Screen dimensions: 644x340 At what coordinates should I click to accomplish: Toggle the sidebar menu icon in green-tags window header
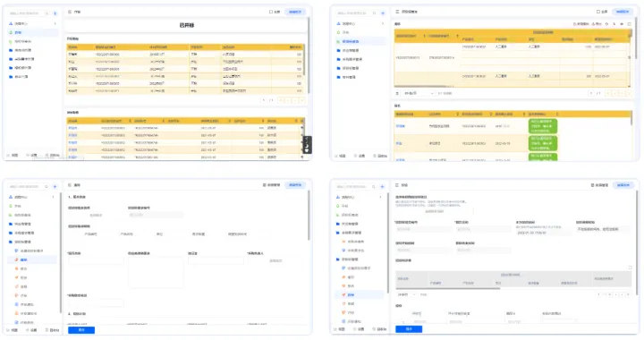click(x=397, y=12)
